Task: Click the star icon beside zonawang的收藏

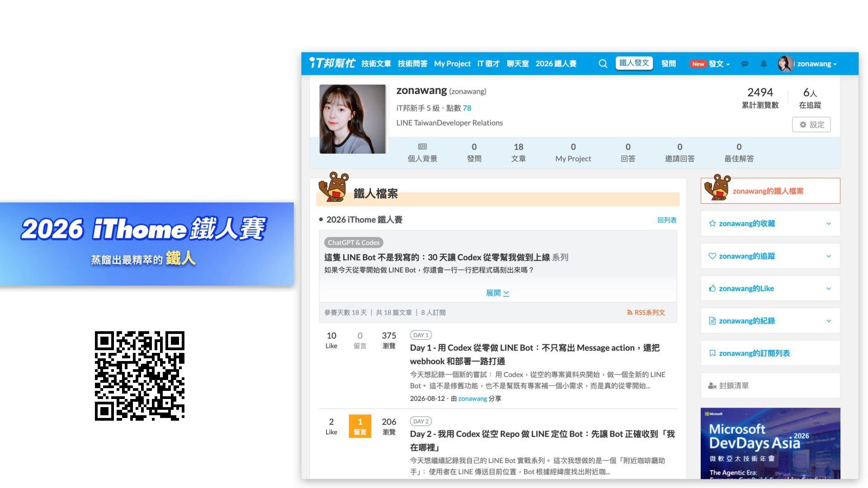Action: 712,223
